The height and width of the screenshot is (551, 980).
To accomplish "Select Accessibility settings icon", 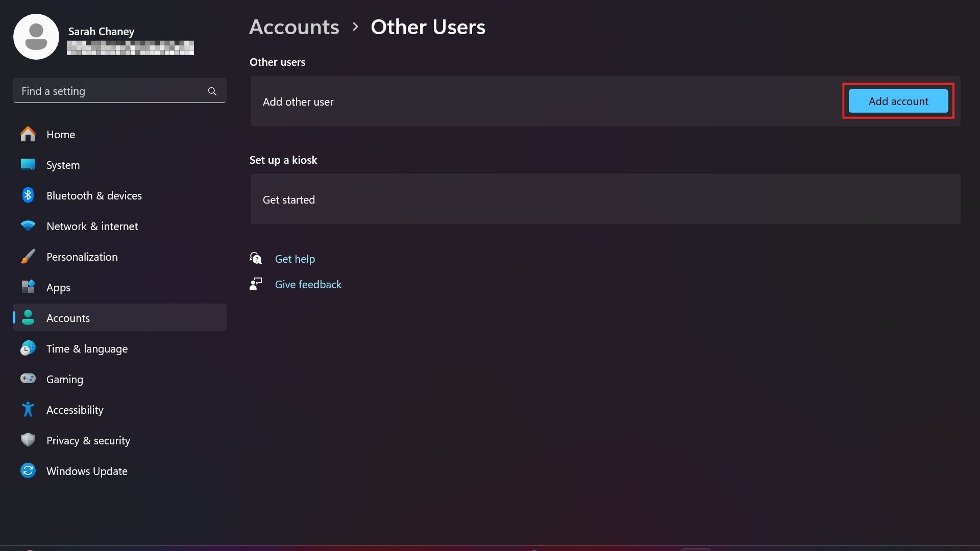I will (28, 409).
